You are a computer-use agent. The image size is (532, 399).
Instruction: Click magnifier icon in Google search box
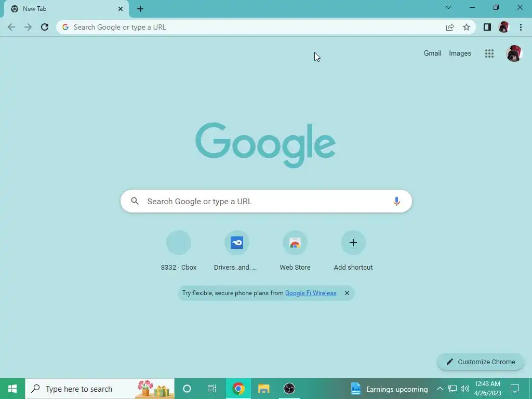(135, 201)
